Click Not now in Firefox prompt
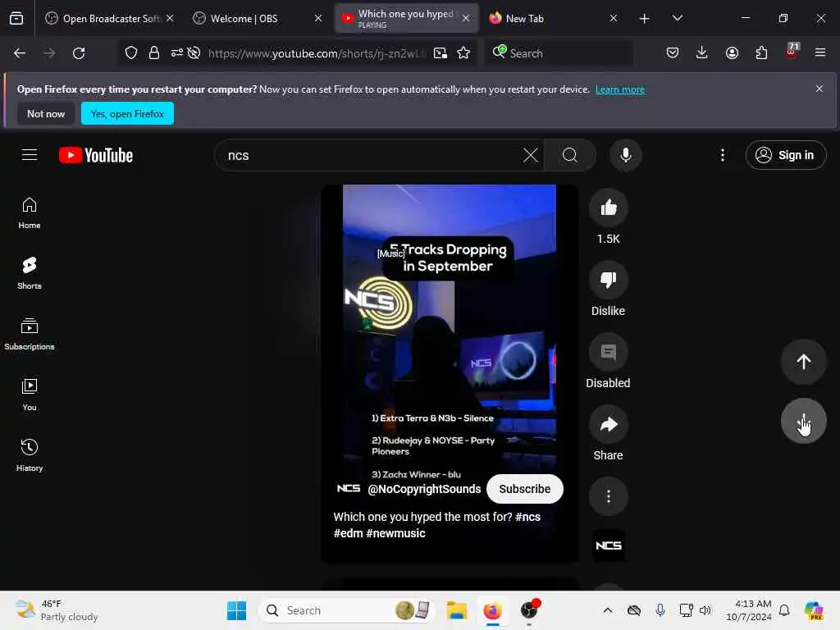This screenshot has height=630, width=840. coord(46,113)
